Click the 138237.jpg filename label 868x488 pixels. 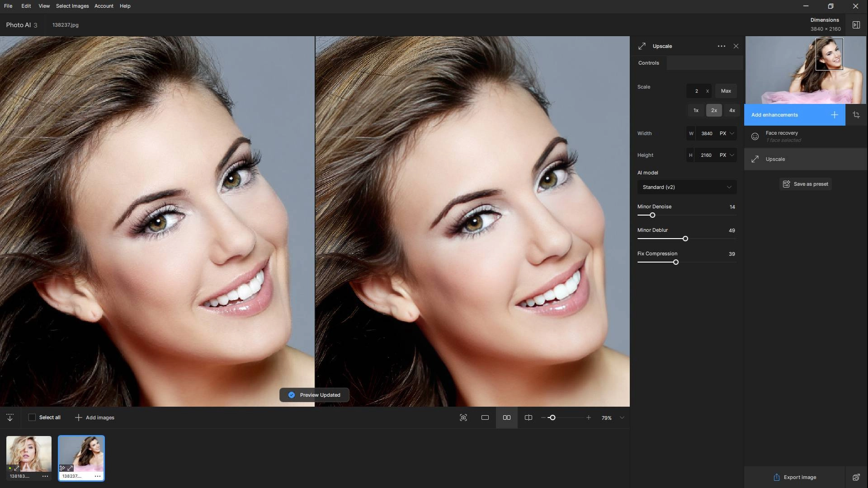(66, 25)
